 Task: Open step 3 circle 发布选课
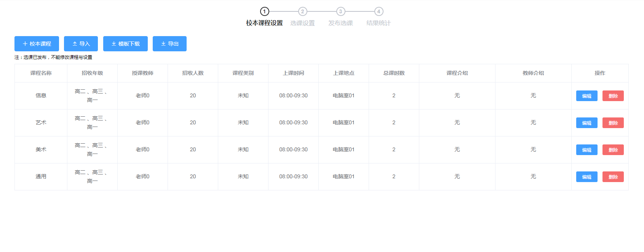340,11
